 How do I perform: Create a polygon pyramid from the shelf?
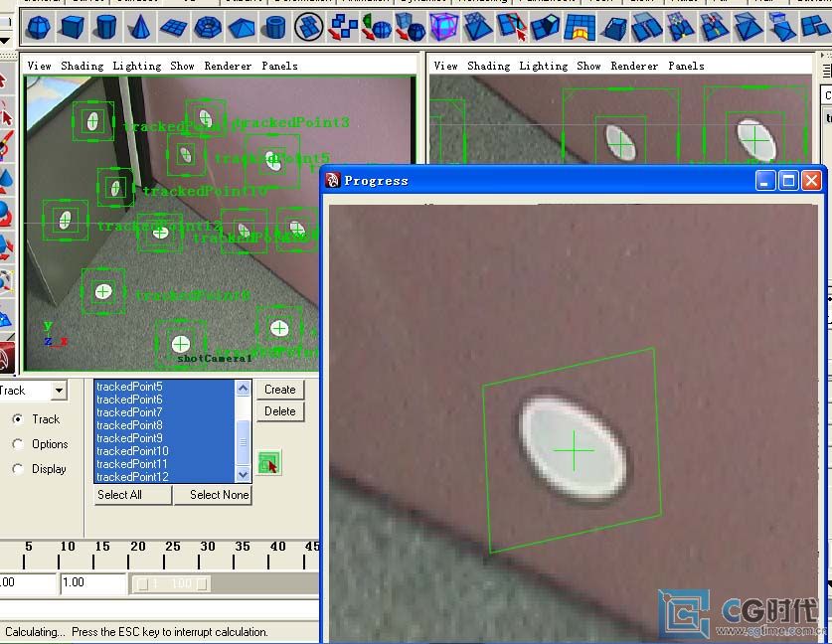click(x=242, y=28)
